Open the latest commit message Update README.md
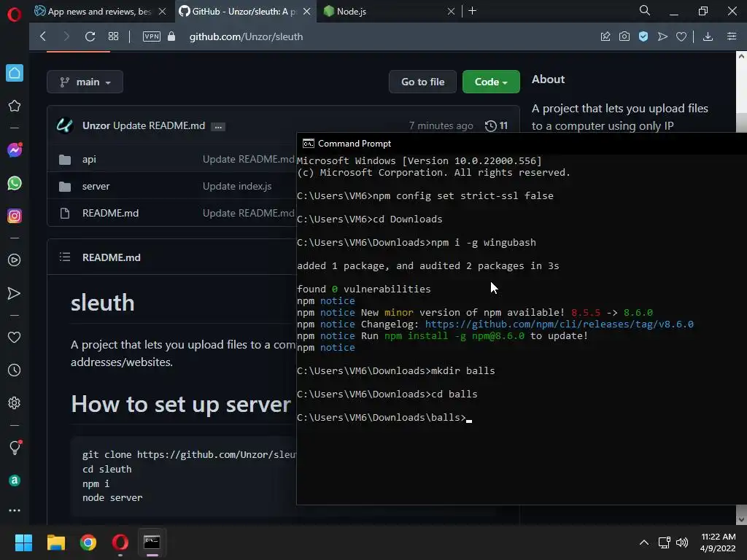The height and width of the screenshot is (560, 747). (159, 125)
